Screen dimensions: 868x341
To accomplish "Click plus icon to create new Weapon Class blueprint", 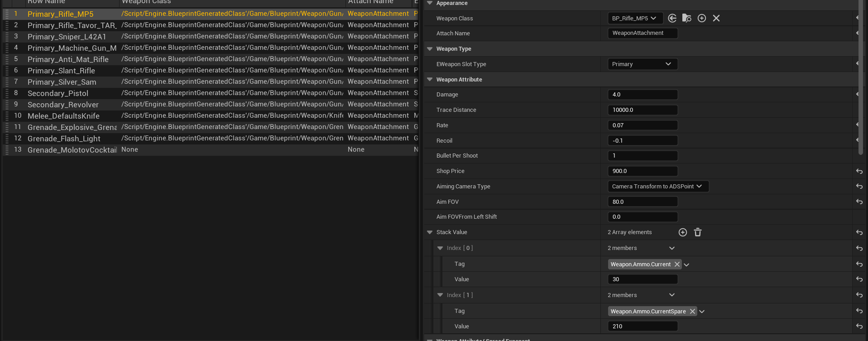I will (x=702, y=18).
